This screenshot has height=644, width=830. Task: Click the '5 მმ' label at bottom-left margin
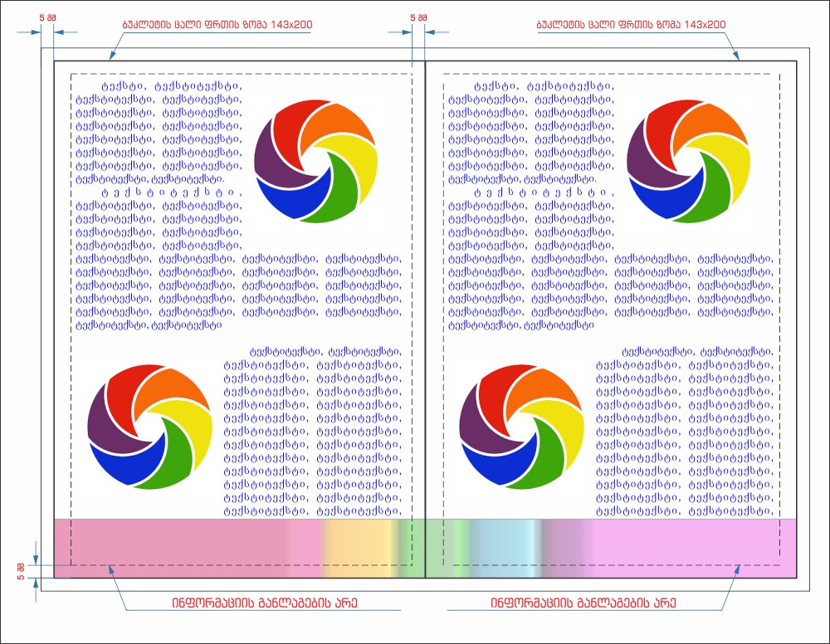[x=20, y=570]
